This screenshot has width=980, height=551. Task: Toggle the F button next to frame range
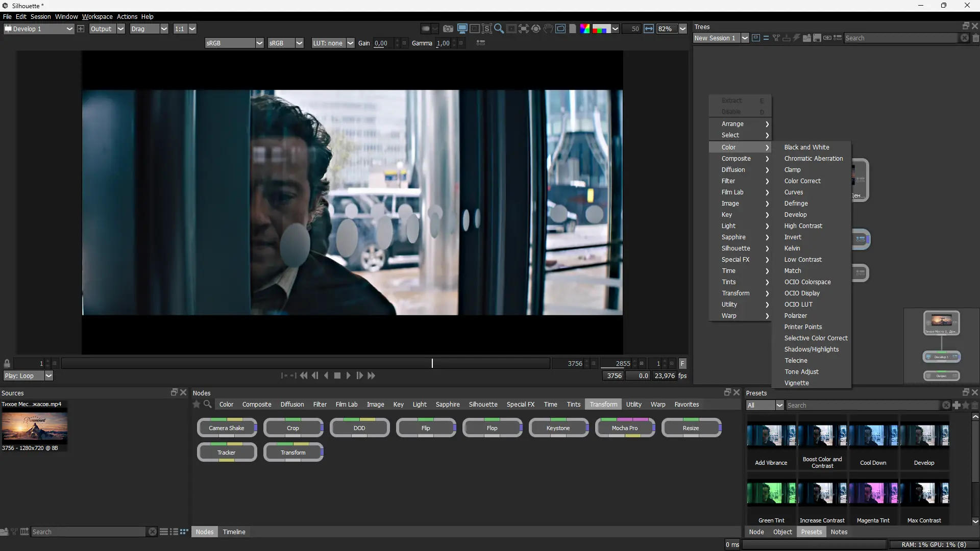682,364
